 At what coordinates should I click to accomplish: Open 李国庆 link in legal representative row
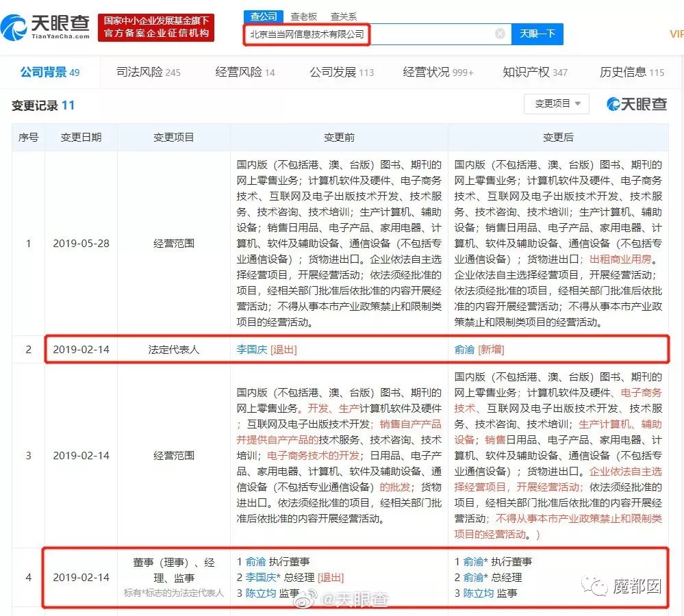click(x=252, y=349)
